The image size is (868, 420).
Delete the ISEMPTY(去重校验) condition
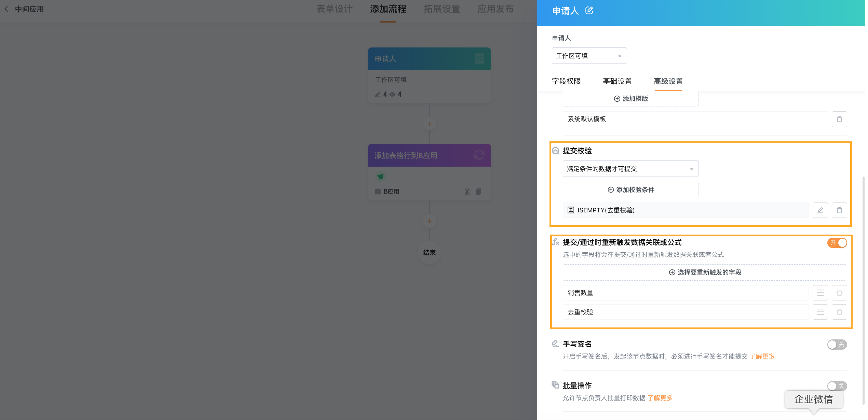coord(839,210)
